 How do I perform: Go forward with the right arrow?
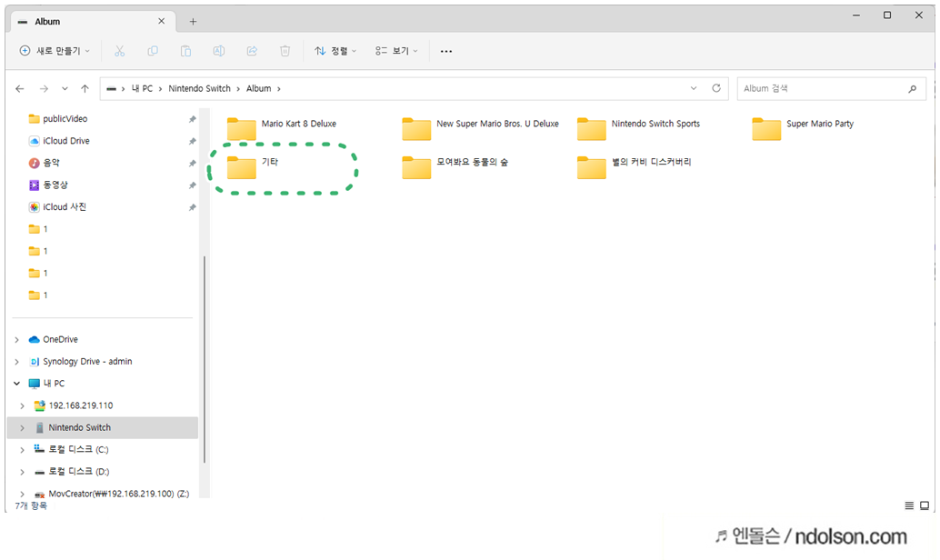[44, 89]
